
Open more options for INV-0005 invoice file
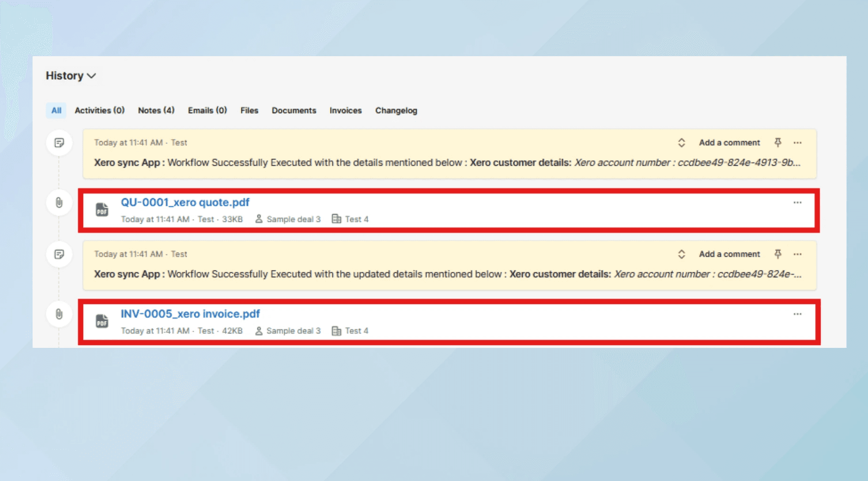coord(798,314)
